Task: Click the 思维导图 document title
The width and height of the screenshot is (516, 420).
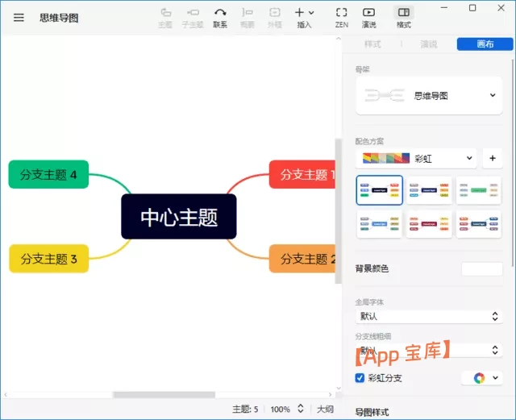Action: pyautogui.click(x=59, y=18)
